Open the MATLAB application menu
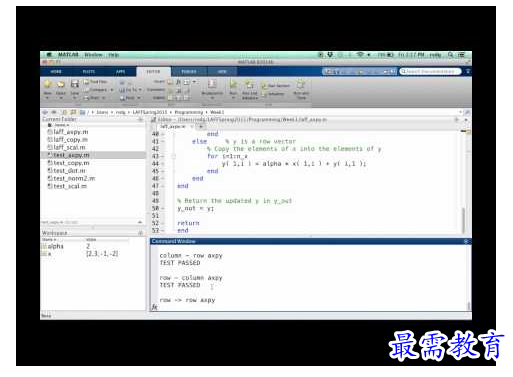The height and width of the screenshot is (377, 513). [68, 55]
